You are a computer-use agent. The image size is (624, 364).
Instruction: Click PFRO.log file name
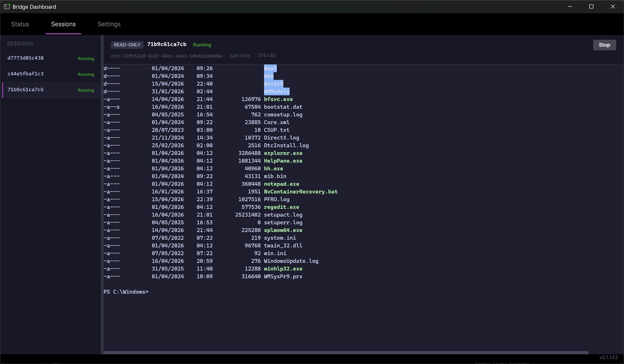tap(277, 199)
